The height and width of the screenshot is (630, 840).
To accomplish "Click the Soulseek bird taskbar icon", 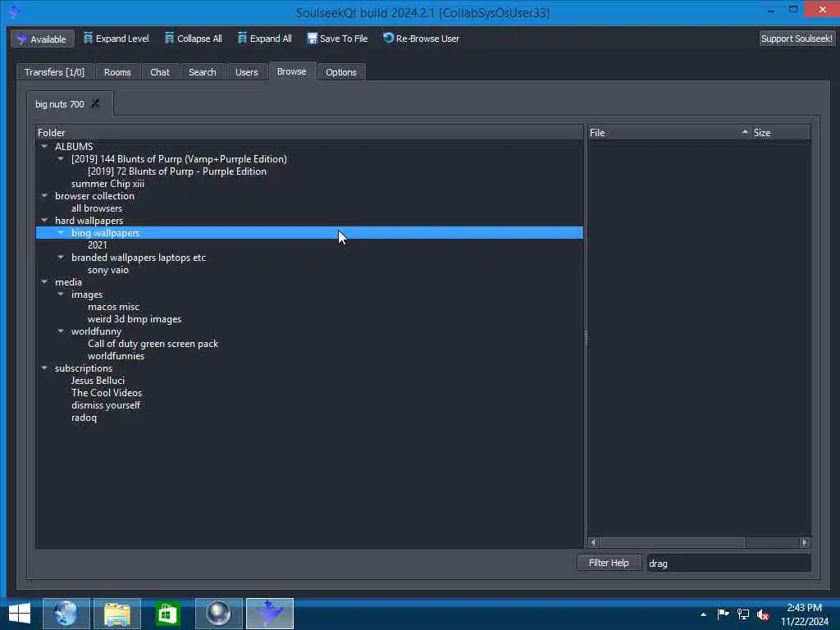I will (269, 614).
